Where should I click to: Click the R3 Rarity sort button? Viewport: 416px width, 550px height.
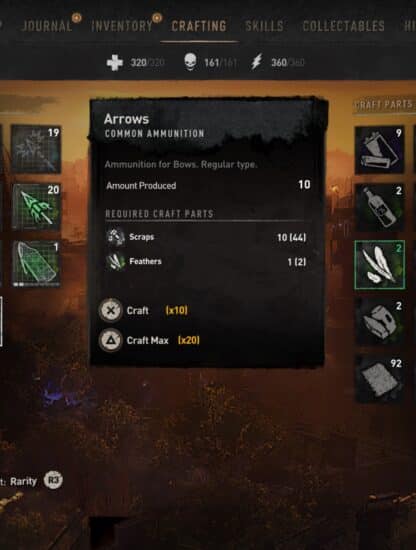click(53, 481)
